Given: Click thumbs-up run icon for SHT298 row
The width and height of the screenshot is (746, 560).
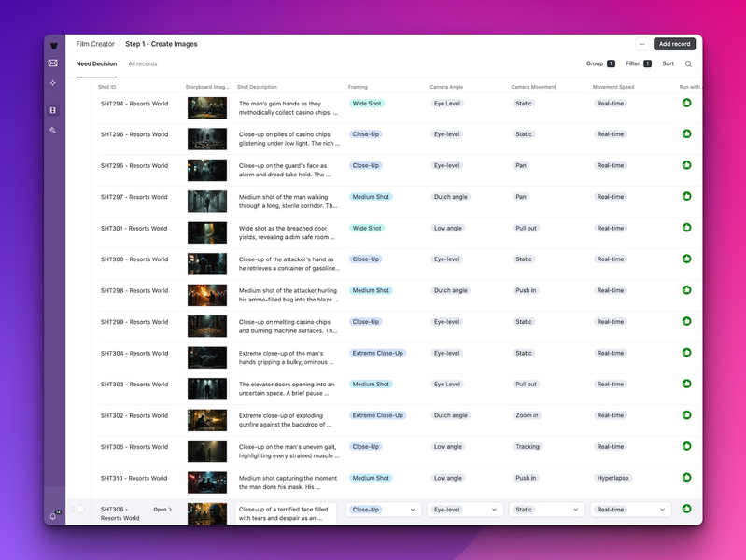Looking at the screenshot, I should point(686,289).
